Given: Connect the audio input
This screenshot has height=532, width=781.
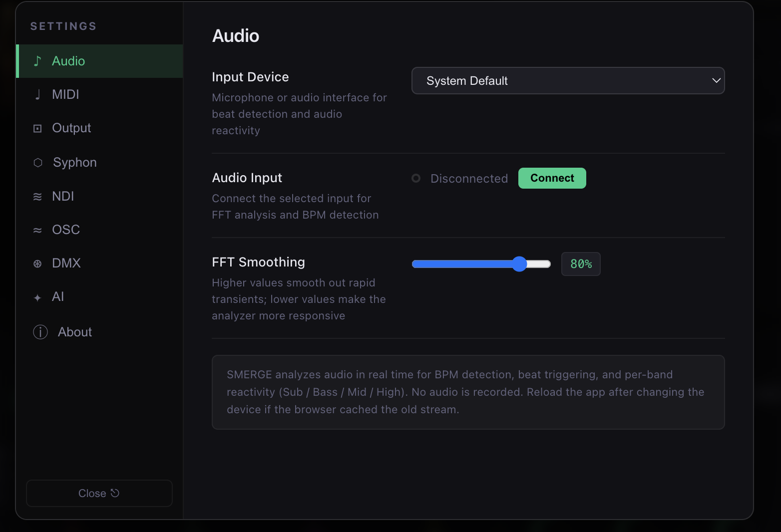Looking at the screenshot, I should coord(552,178).
